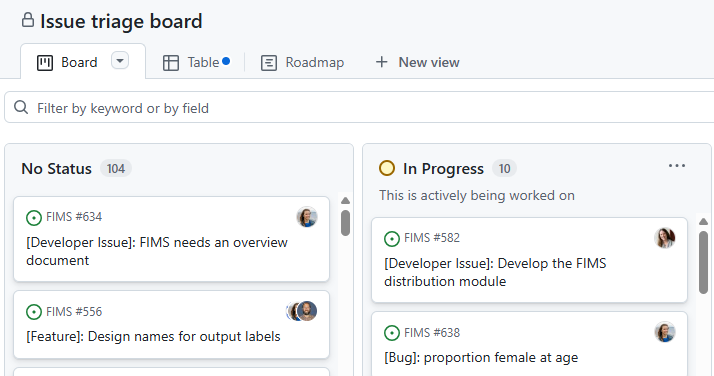Click the In Progress column scrollbar thumb

pos(704,262)
